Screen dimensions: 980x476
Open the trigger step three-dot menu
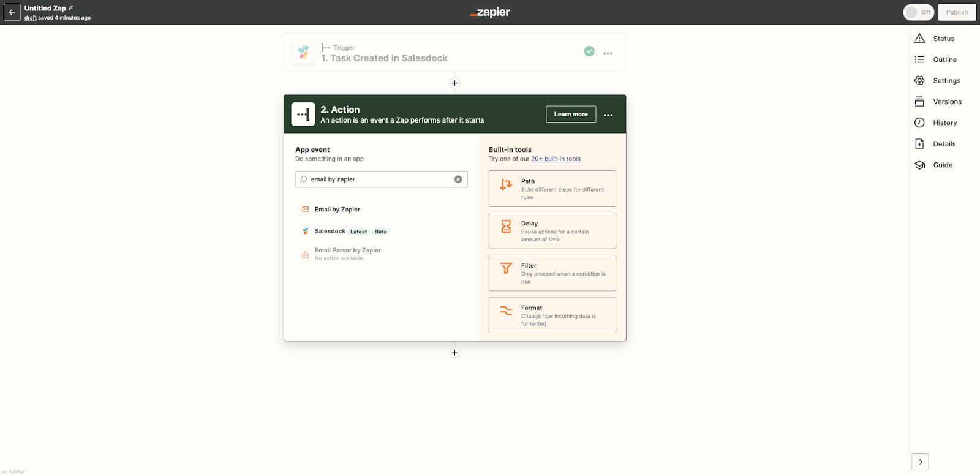(608, 53)
